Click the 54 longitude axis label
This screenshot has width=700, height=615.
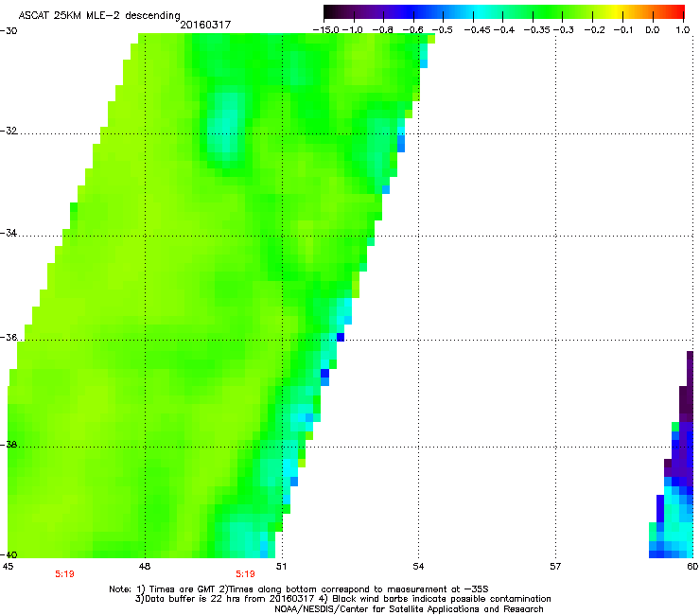(418, 567)
